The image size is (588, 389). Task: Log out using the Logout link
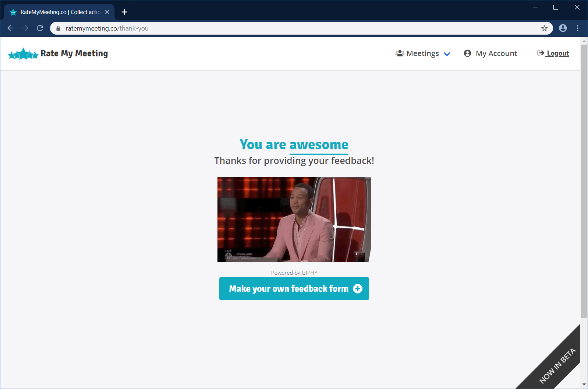point(553,53)
